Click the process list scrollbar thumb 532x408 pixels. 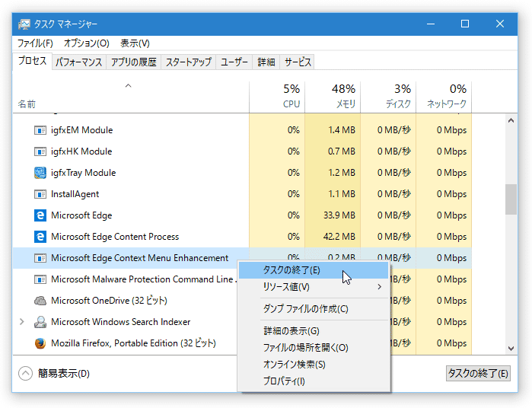511,199
